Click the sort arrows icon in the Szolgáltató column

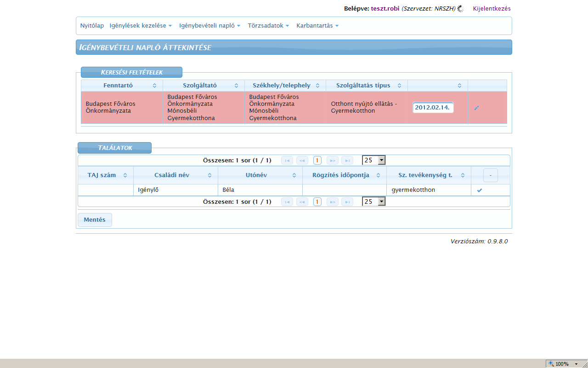pyautogui.click(x=236, y=86)
